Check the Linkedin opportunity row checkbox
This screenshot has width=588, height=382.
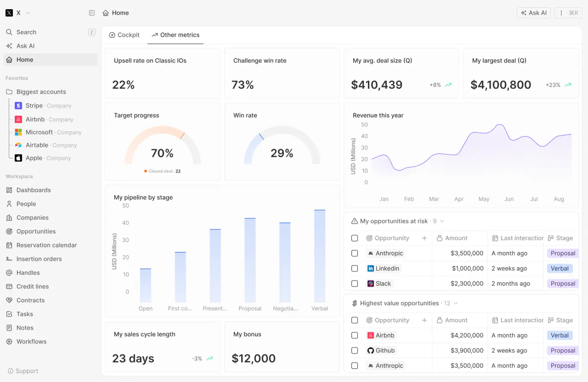pos(354,268)
